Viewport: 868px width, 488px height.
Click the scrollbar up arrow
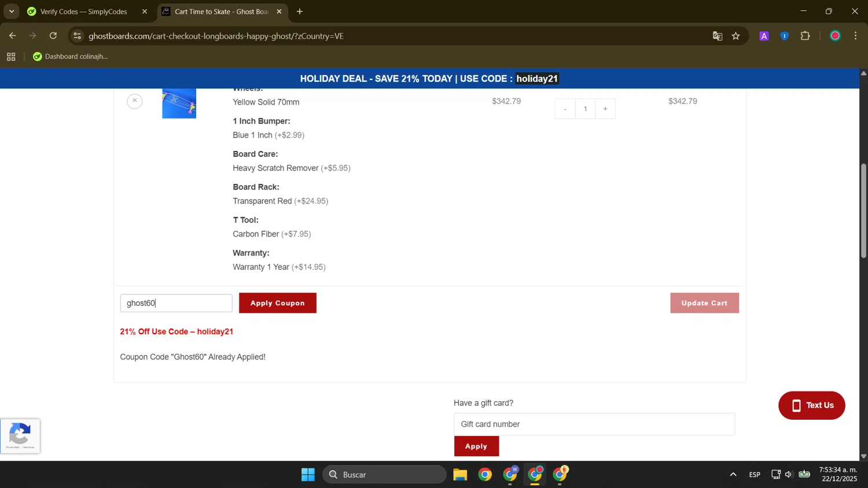(x=863, y=73)
